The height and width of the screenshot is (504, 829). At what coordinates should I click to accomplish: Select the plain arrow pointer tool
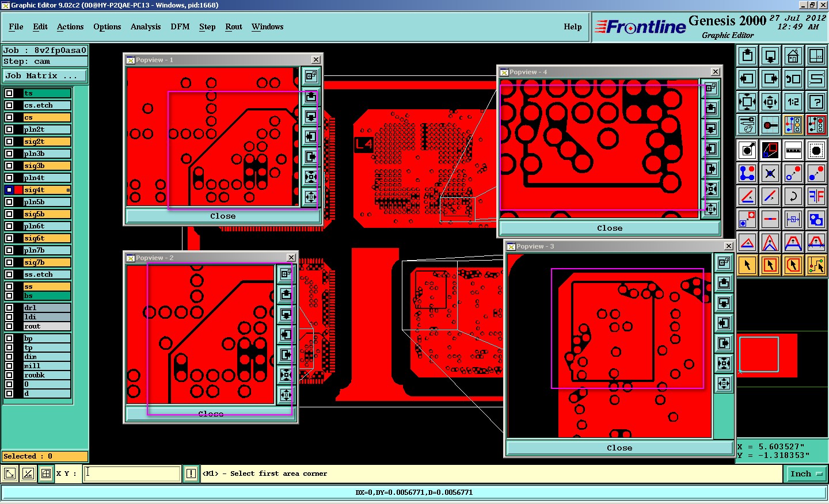[747, 265]
